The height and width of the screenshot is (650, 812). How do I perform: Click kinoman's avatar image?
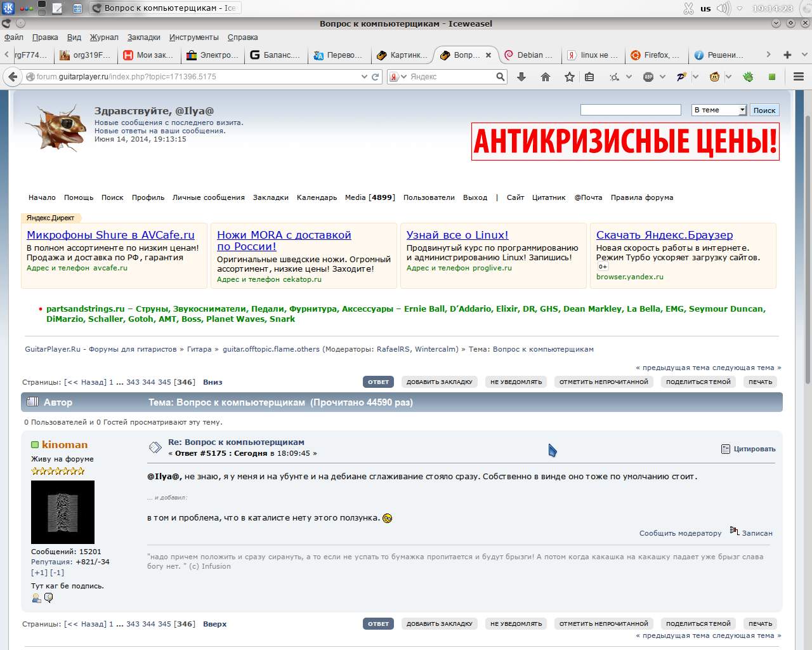pyautogui.click(x=63, y=512)
